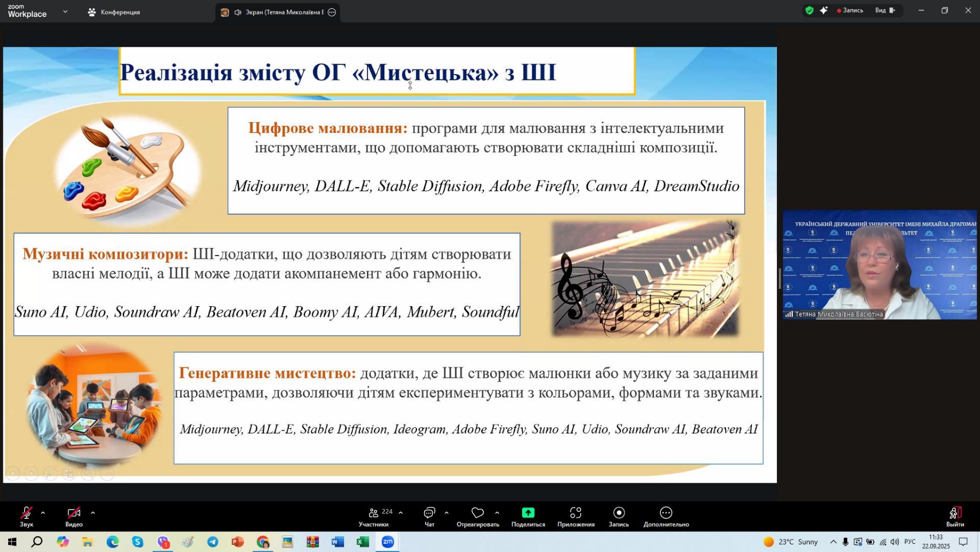The height and width of the screenshot is (552, 980).
Task: Click the faded next slide arrow
Action: [32, 474]
